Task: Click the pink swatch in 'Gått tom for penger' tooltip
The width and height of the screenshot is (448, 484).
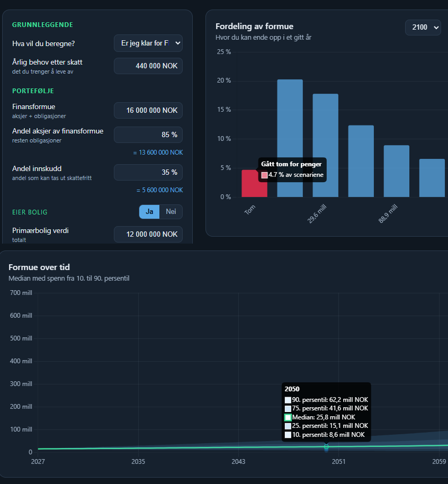Action: click(x=265, y=175)
